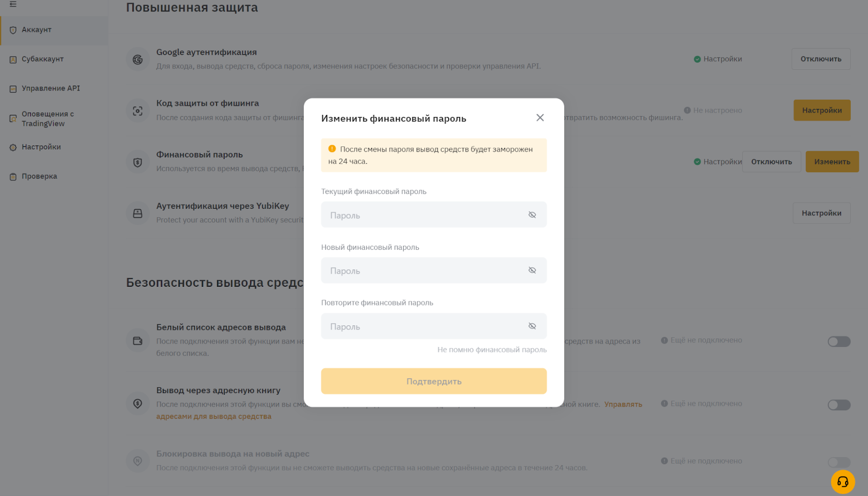Click the Не помню финансовый пароль link
The height and width of the screenshot is (496, 868).
pyautogui.click(x=492, y=350)
